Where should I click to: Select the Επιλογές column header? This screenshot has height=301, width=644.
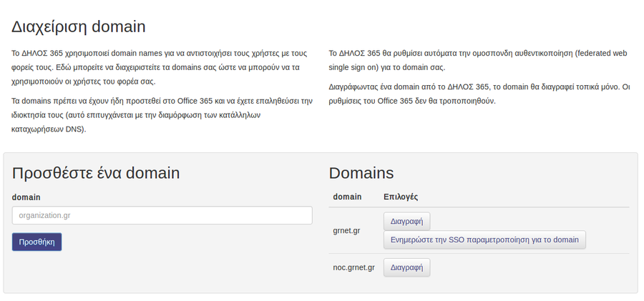(x=401, y=197)
